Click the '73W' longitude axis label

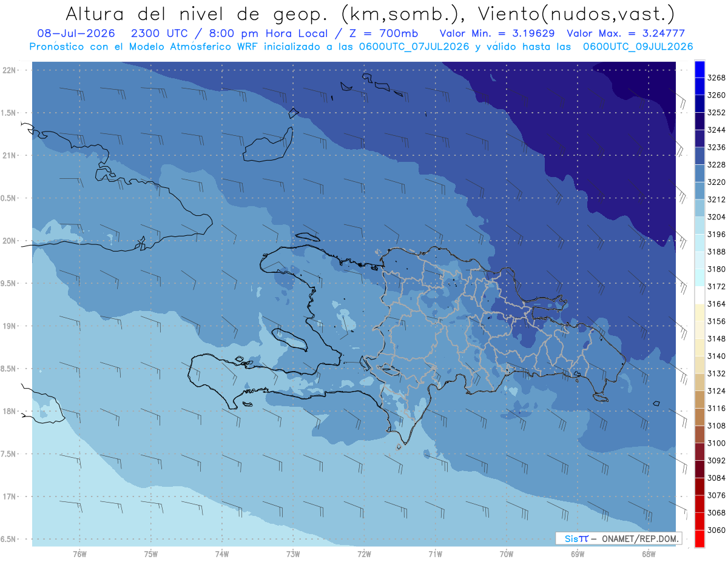click(x=293, y=554)
